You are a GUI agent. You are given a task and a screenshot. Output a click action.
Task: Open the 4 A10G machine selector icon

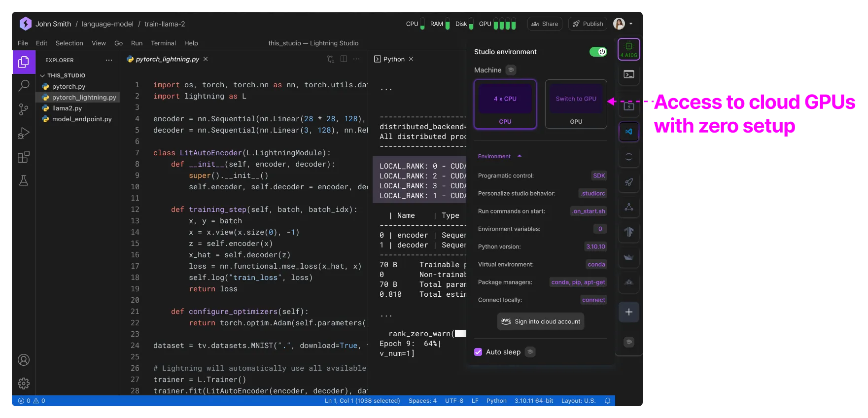[x=629, y=49]
